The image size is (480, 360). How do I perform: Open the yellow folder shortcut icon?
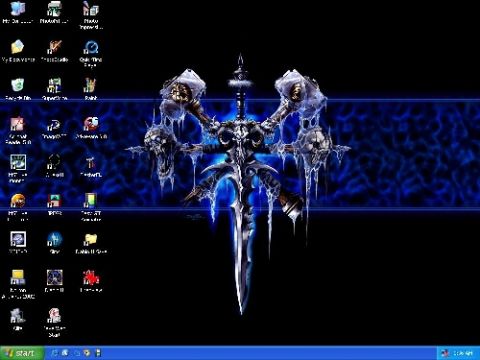click(90, 239)
